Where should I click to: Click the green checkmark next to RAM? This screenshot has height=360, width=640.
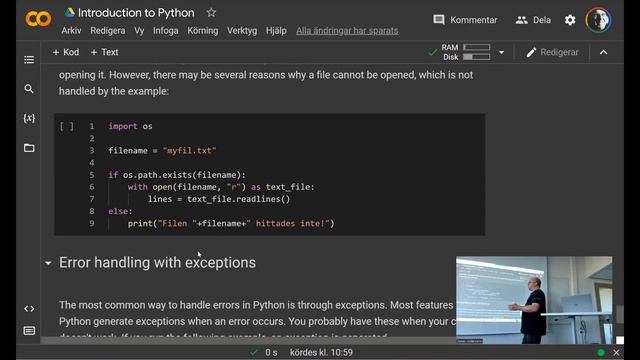[432, 52]
